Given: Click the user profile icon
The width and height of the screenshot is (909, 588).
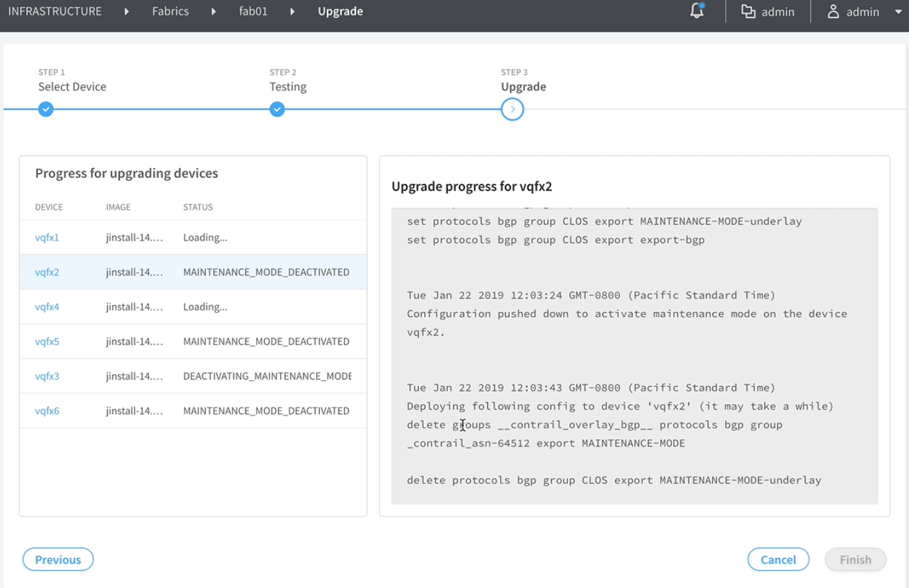Looking at the screenshot, I should 833,11.
